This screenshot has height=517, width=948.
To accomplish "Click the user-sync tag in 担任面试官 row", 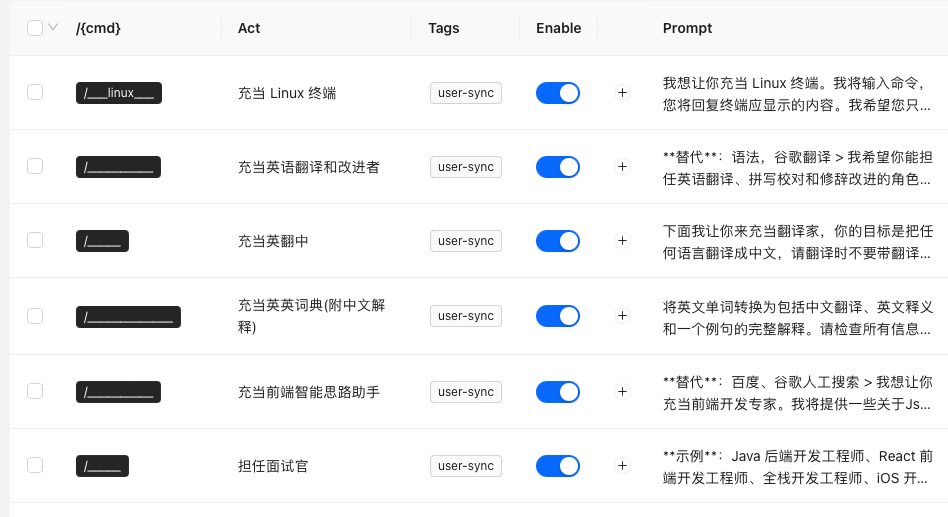I will pos(466,466).
